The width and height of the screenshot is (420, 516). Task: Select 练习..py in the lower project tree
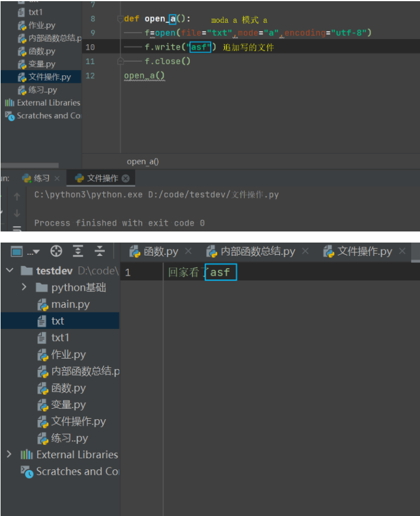60,438
